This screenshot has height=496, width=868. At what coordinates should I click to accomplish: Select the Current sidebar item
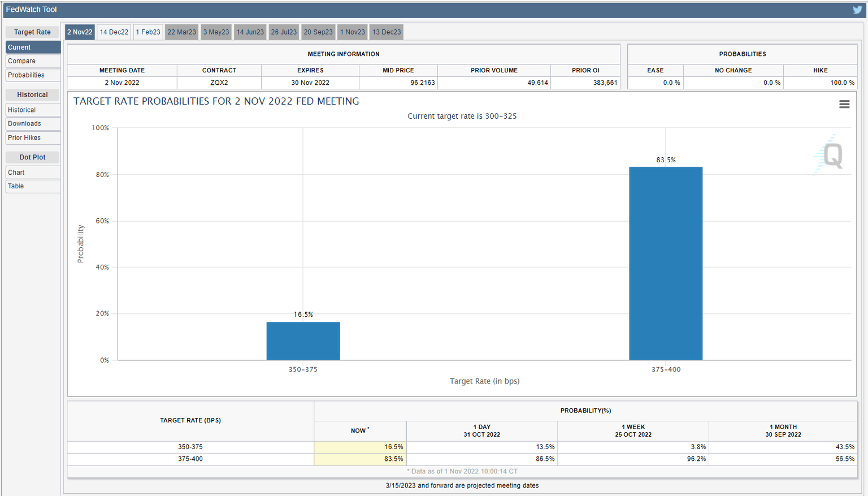33,48
